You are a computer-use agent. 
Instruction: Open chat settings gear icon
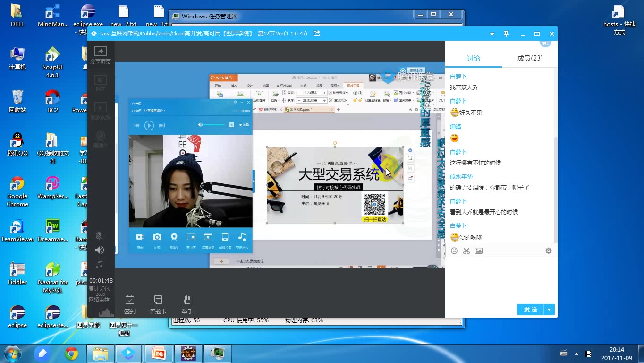549,251
